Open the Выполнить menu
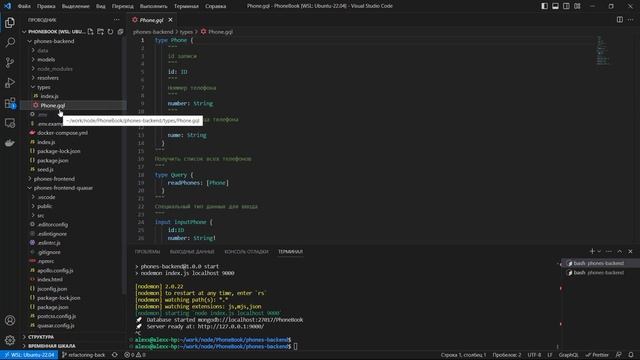The image size is (640, 360). tap(153, 6)
